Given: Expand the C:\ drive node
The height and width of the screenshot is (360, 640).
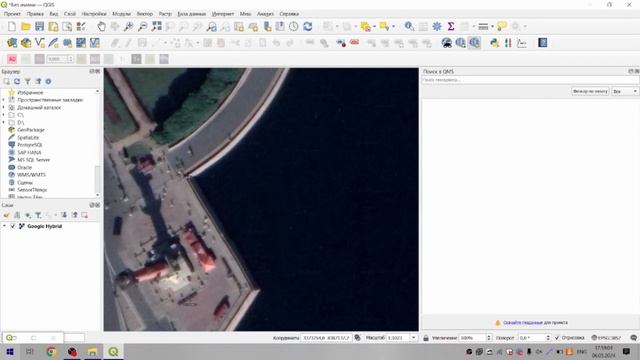Looking at the screenshot, I should pyautogui.click(x=4, y=115).
